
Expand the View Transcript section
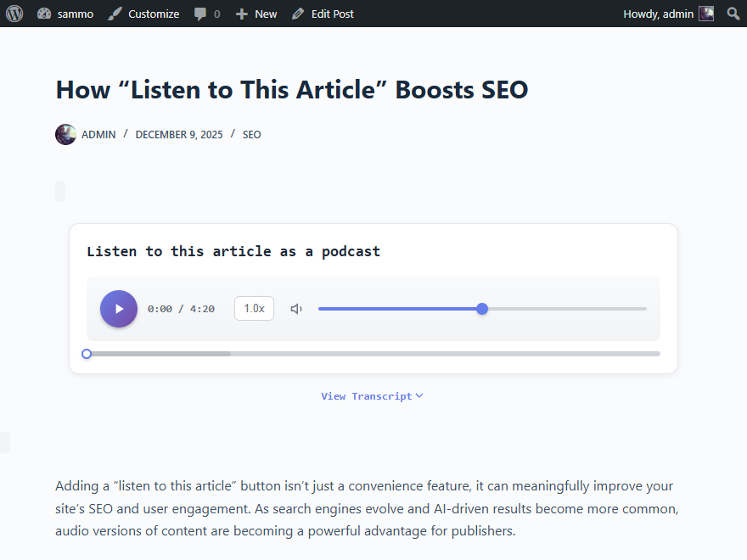pos(372,396)
